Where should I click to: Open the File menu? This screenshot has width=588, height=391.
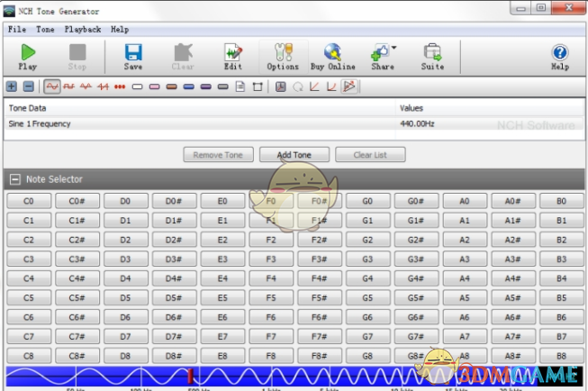pos(17,29)
